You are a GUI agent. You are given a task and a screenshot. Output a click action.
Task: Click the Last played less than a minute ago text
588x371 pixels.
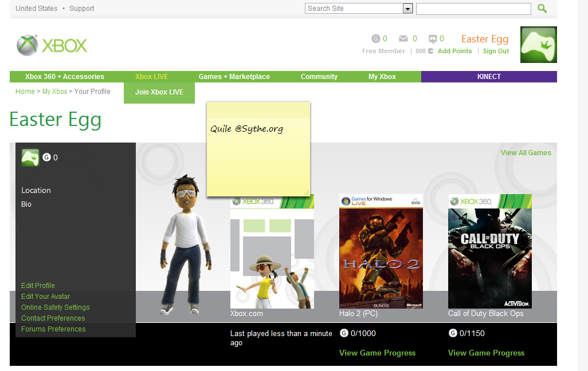(x=281, y=338)
